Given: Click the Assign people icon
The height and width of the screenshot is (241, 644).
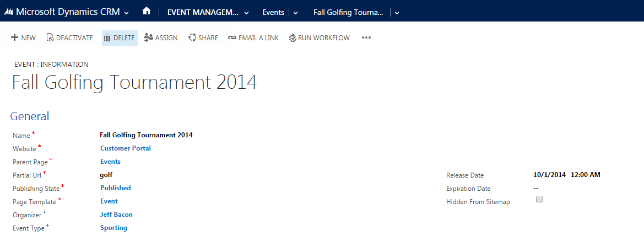Looking at the screenshot, I should [x=149, y=38].
